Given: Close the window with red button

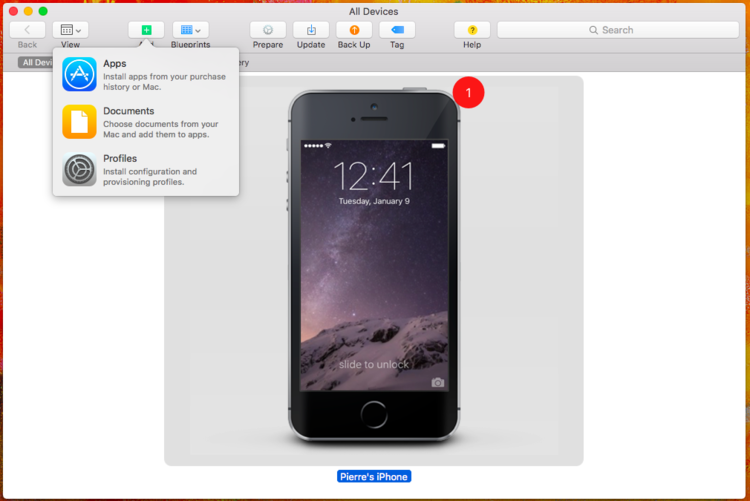Looking at the screenshot, I should (13, 11).
